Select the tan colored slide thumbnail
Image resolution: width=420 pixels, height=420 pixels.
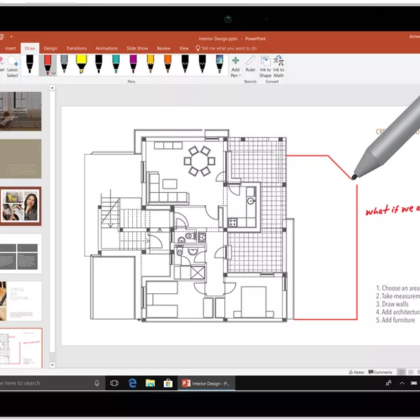(x=20, y=159)
